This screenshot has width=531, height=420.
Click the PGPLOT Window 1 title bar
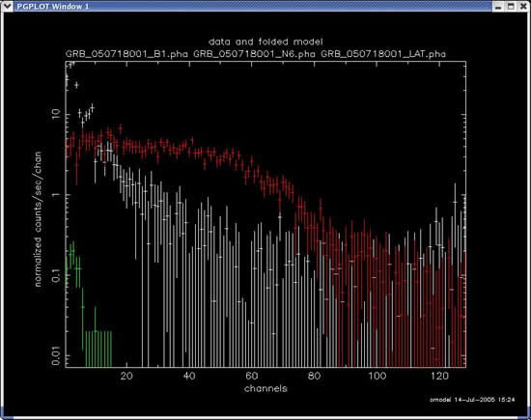point(252,6)
